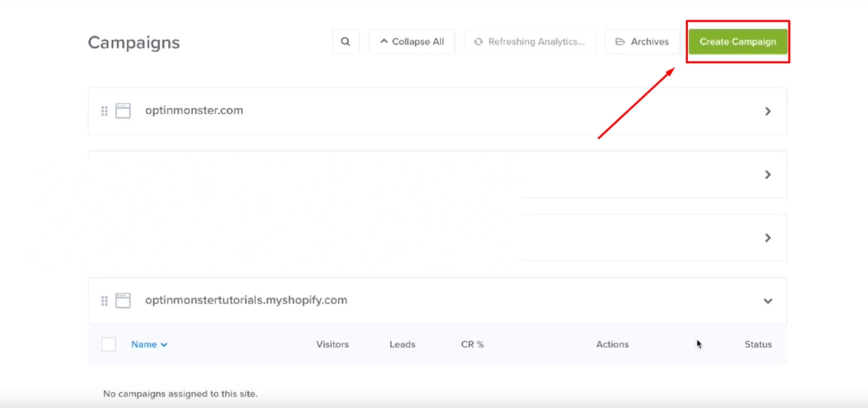Expand the third site row chevron
The width and height of the screenshot is (868, 408).
(768, 237)
